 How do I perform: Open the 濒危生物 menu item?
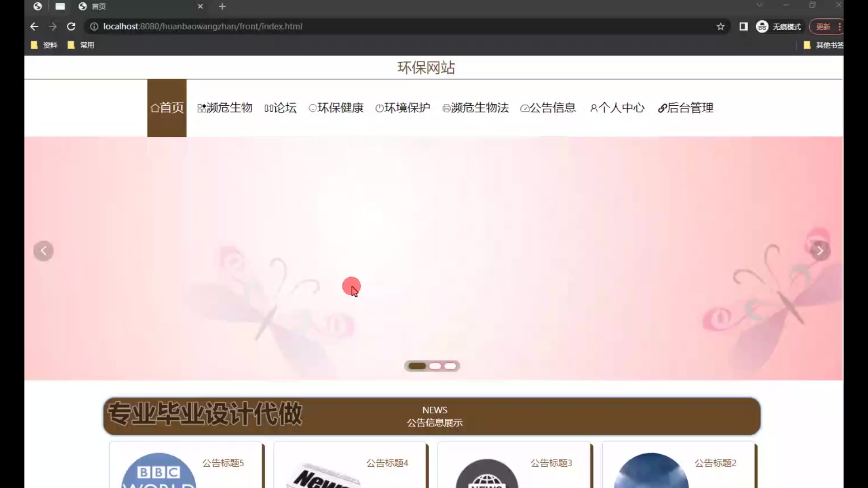225,108
